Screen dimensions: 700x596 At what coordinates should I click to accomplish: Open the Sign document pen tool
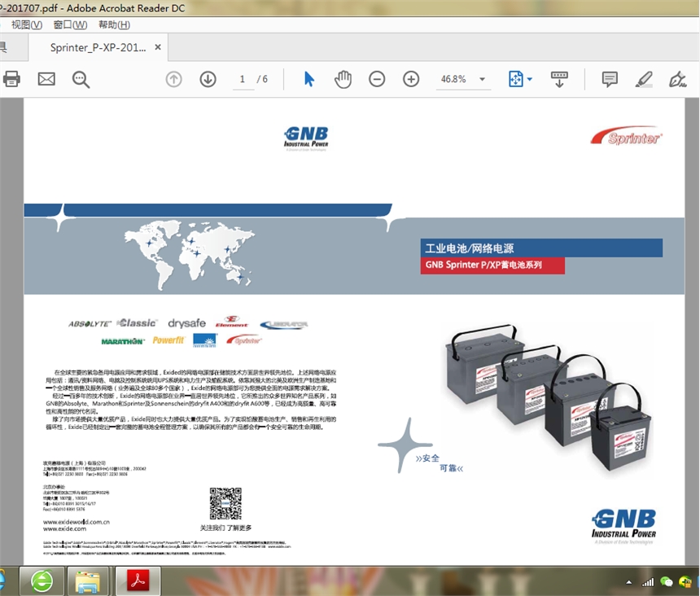pyautogui.click(x=677, y=79)
